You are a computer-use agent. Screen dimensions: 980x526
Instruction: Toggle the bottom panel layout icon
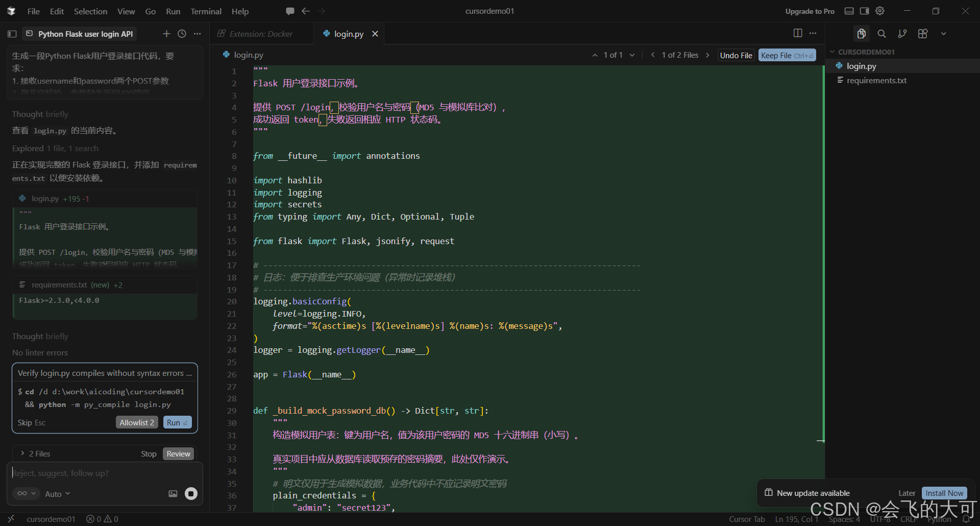coord(849,11)
